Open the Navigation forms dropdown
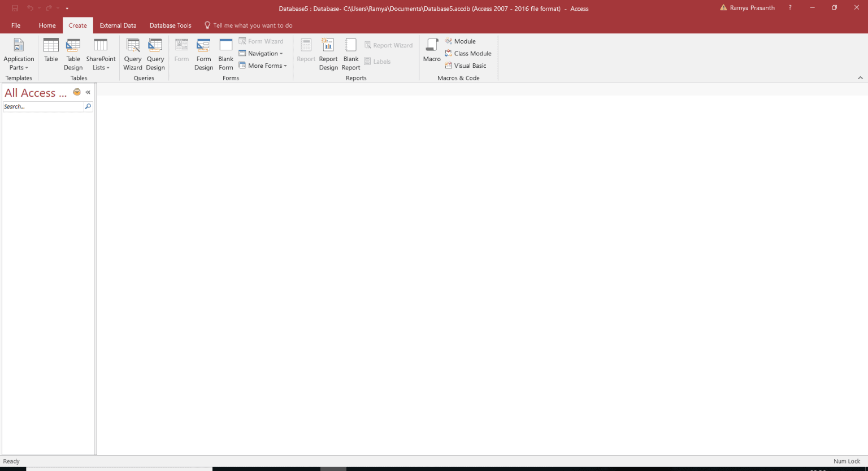This screenshot has width=868, height=471. [x=262, y=53]
